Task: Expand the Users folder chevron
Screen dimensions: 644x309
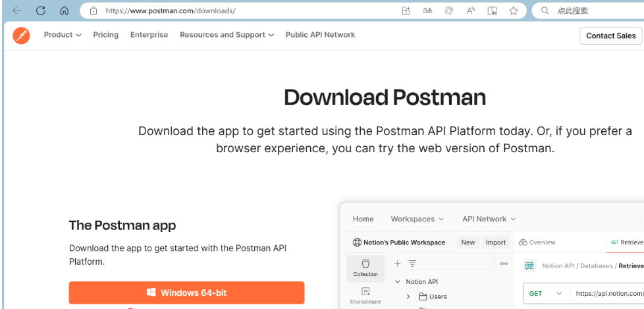Action: 408,296
